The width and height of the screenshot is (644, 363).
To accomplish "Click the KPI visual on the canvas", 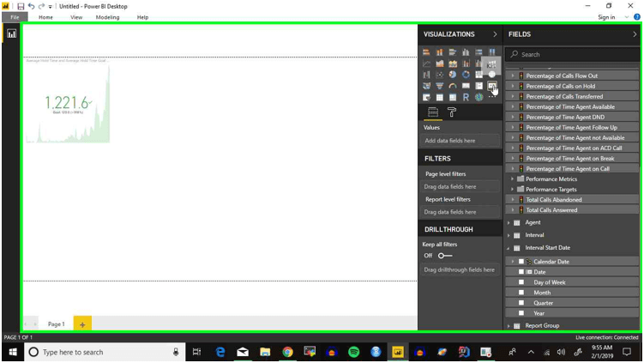I will [x=68, y=100].
